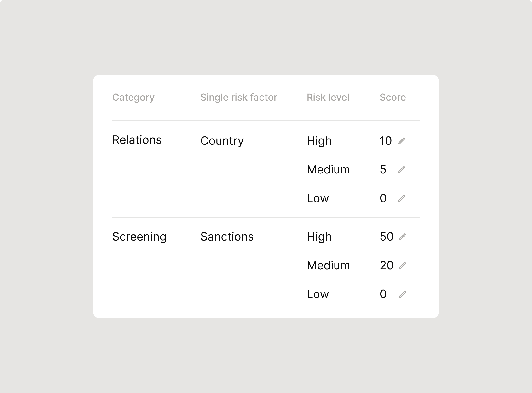Image resolution: width=532 pixels, height=393 pixels.
Task: Click the Medium level under Country
Action: point(329,169)
